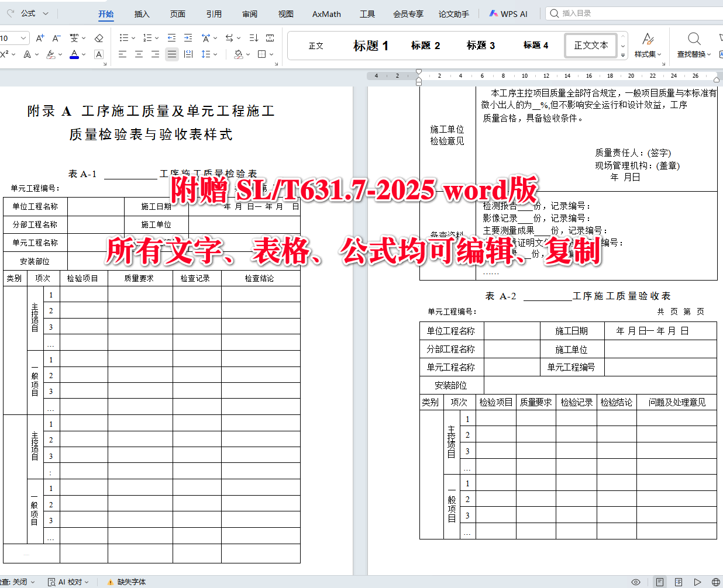Open AI 校对 in status bar
The image size is (723, 588).
[68, 582]
